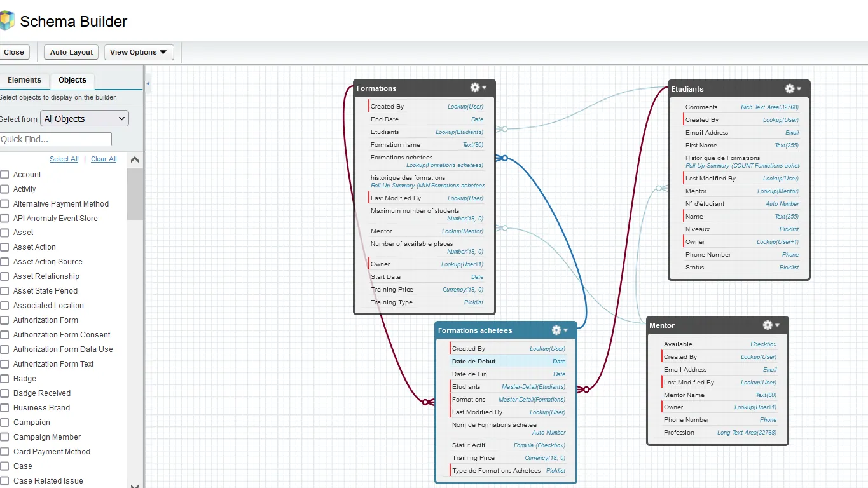Enable the Badge checkbox
The image size is (868, 488).
point(4,378)
